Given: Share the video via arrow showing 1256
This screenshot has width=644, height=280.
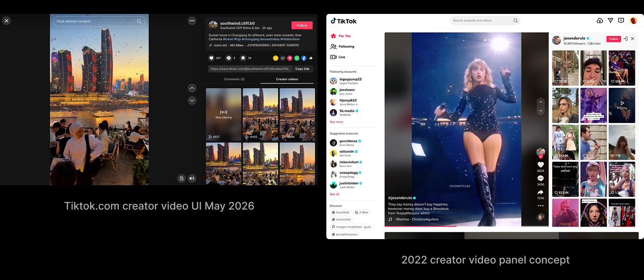Looking at the screenshot, I should tap(541, 192).
